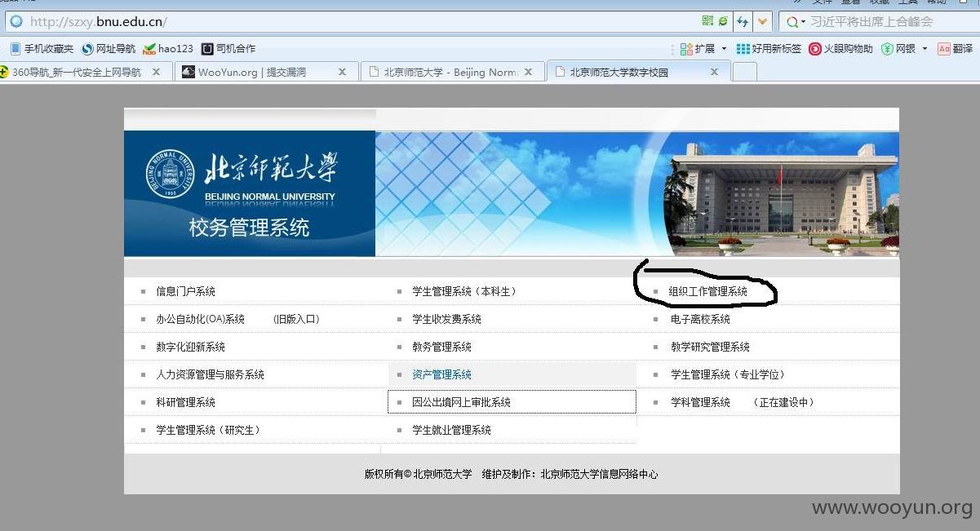This screenshot has width=980, height=531.
Task: Click the 好用新标签 extension
Action: pyautogui.click(x=769, y=49)
